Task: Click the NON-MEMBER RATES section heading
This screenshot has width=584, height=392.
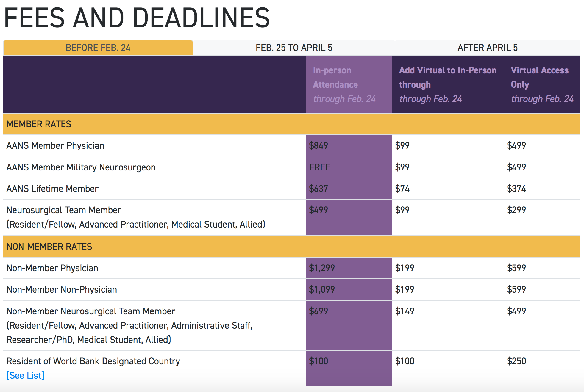Action: point(49,247)
